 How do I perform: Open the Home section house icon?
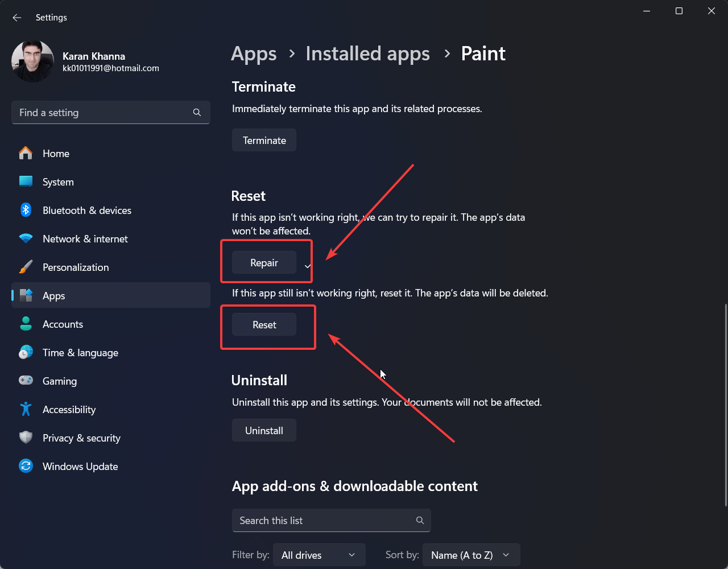[26, 153]
